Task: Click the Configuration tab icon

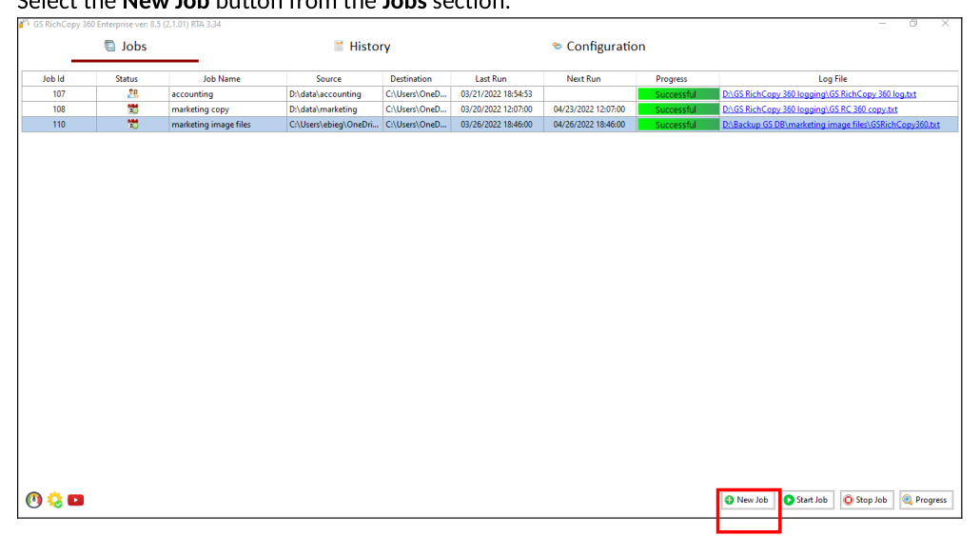Action: 557,46
